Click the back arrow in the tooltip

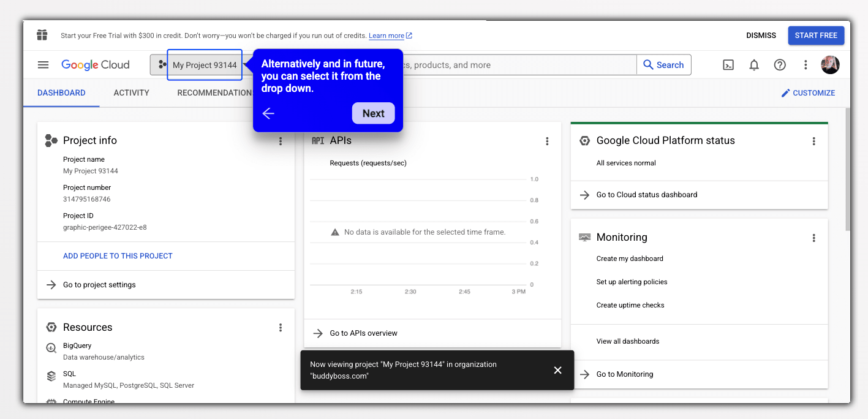[268, 113]
